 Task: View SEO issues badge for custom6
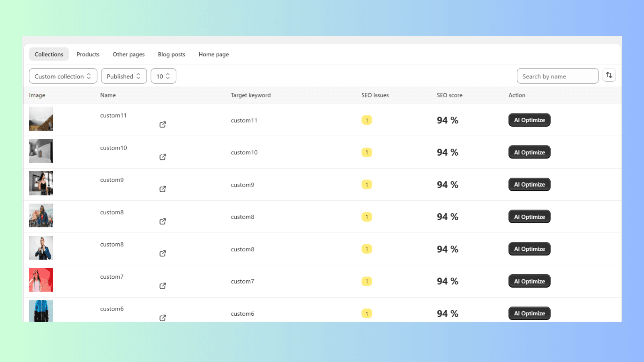tap(367, 313)
